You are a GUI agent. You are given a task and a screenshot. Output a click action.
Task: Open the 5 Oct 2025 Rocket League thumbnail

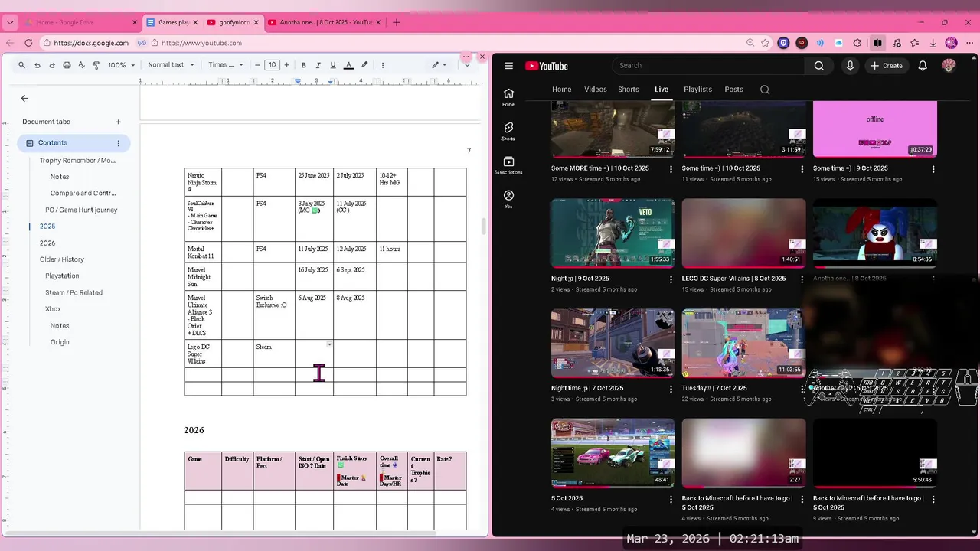[612, 453]
